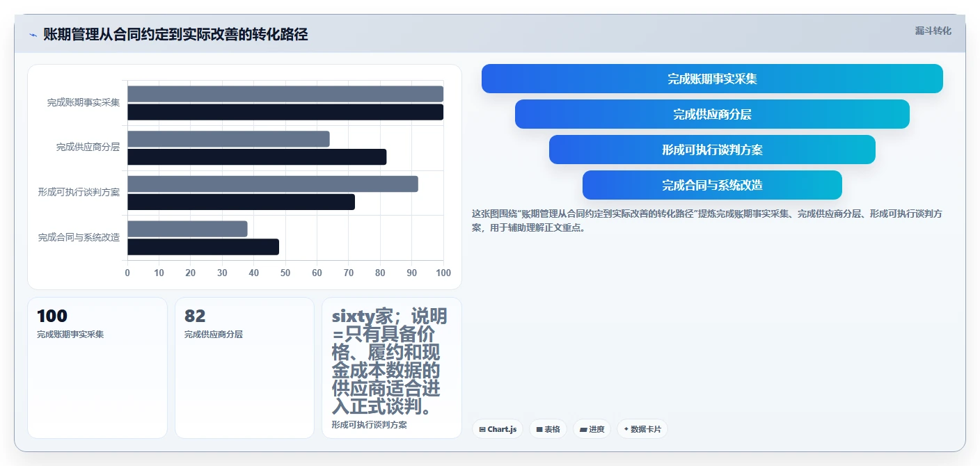Image resolution: width=980 pixels, height=466 pixels.
Task: Click the 30 tick on the x-axis
Action: pyautogui.click(x=222, y=273)
